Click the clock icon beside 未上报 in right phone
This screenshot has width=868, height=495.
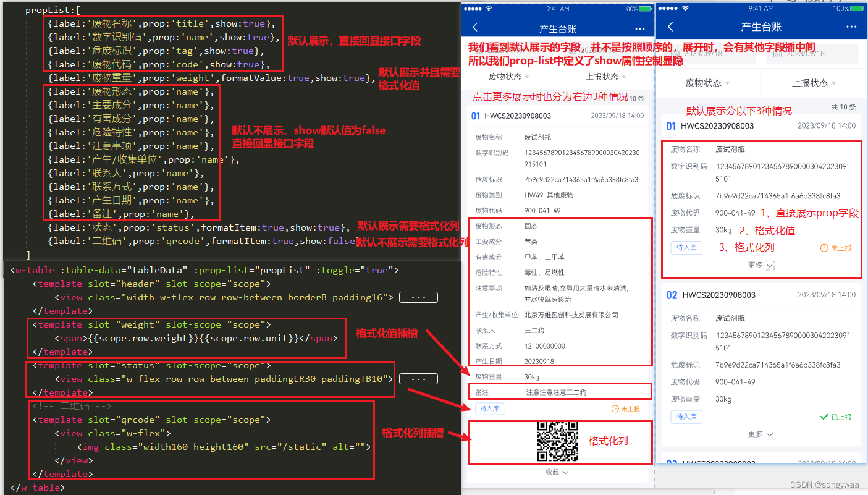tap(824, 248)
